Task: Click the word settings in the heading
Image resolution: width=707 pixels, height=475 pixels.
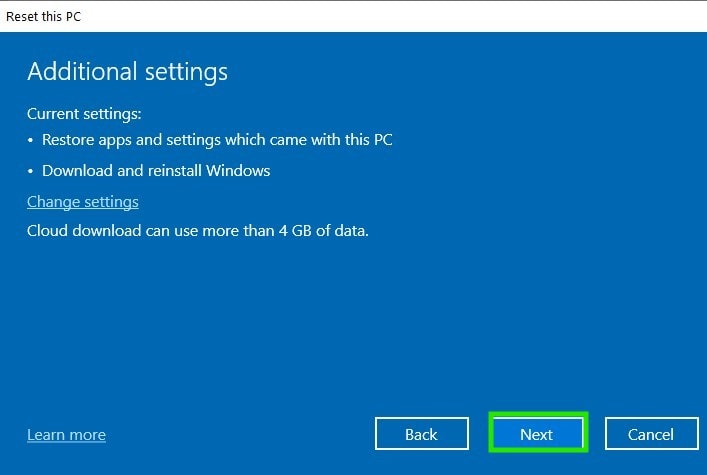Action: click(x=186, y=73)
